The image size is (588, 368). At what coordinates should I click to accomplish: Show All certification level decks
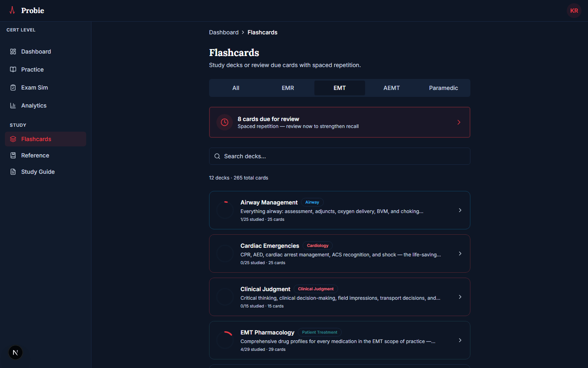tap(236, 88)
